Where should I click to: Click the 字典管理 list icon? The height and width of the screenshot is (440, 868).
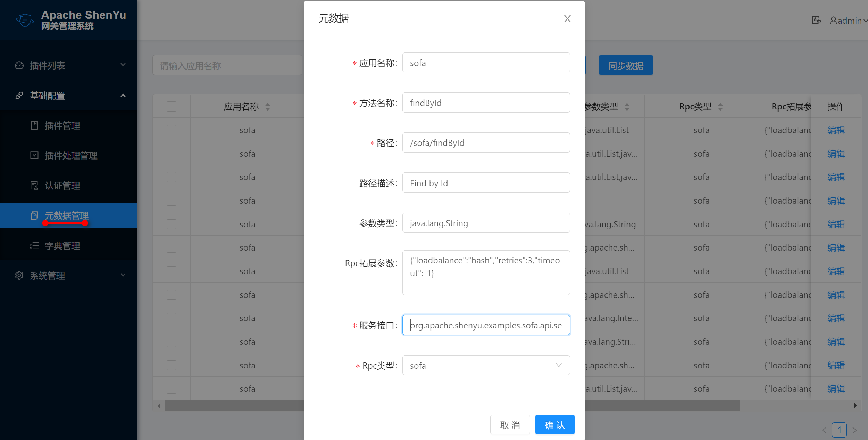[x=34, y=246]
